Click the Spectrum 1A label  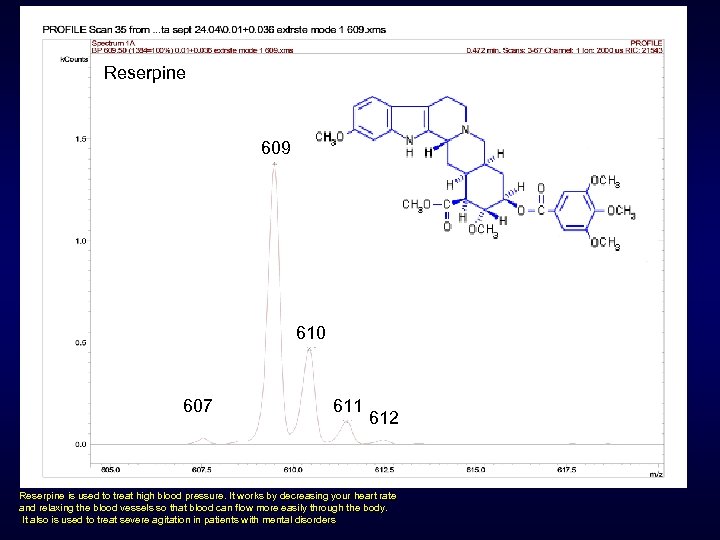(x=113, y=43)
